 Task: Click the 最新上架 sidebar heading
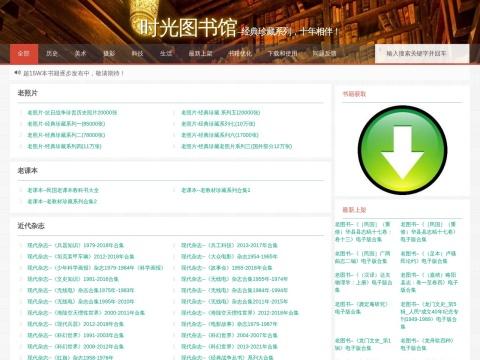[x=354, y=210]
